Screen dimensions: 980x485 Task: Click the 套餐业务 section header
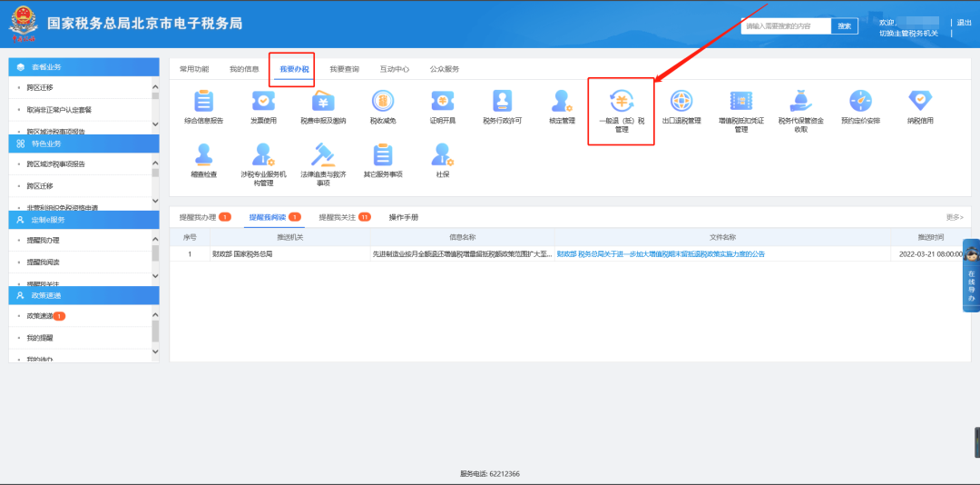[x=83, y=67]
